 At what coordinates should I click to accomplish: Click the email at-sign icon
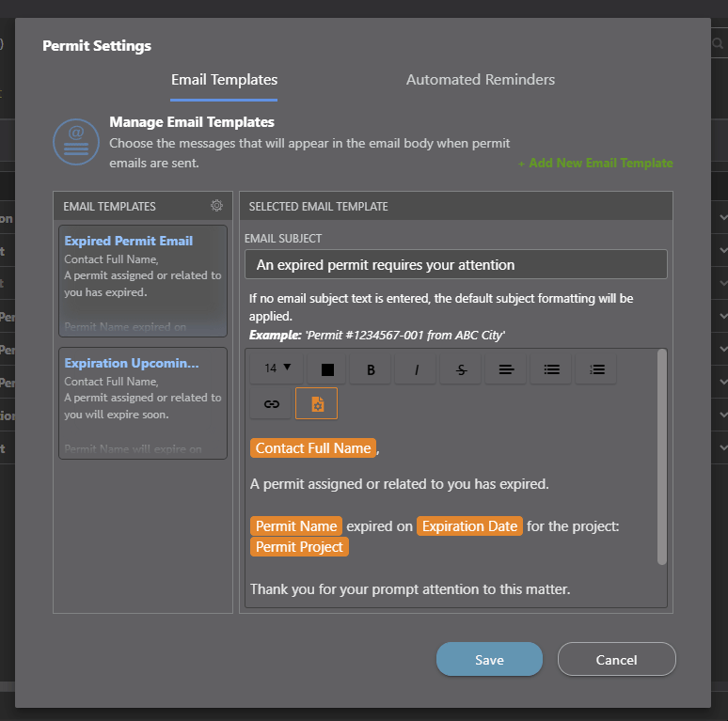[76, 142]
